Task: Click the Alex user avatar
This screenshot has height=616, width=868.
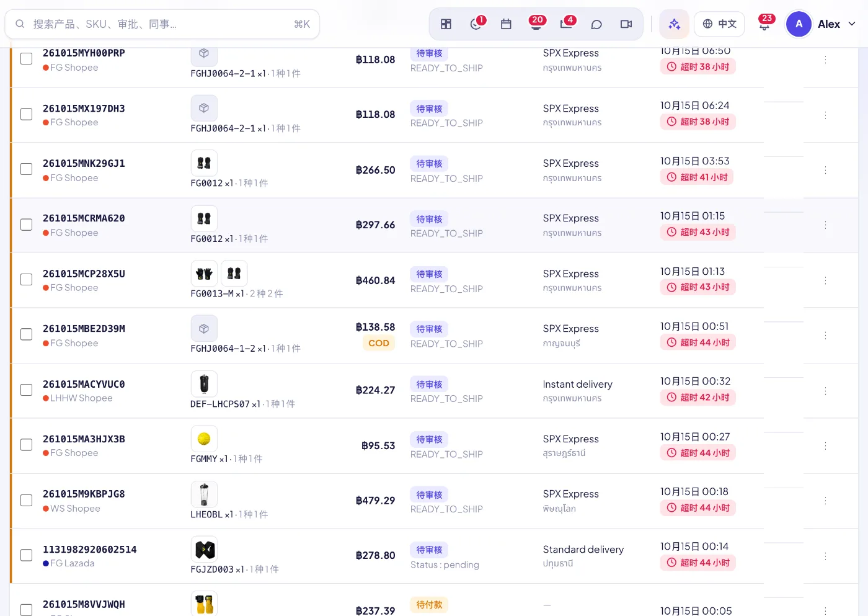Action: click(x=799, y=24)
